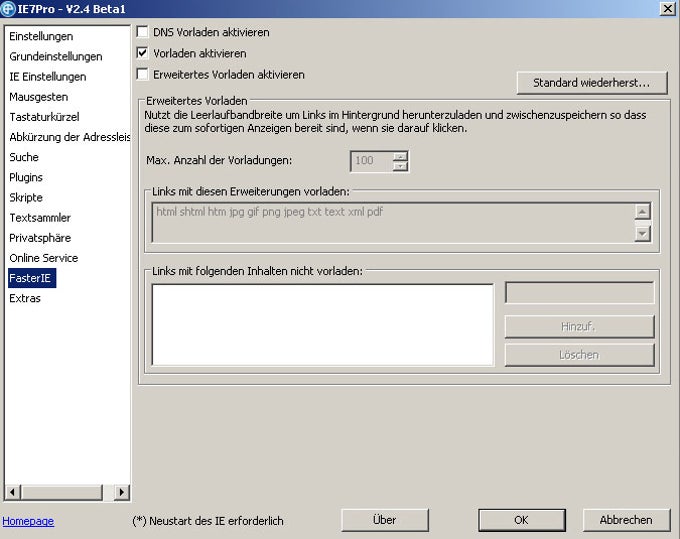Open Einstellungen in the sidebar
Screen dimensions: 680x539
[x=41, y=36]
